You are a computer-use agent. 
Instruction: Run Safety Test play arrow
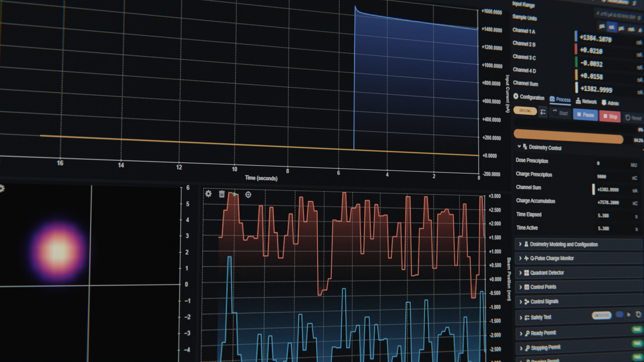click(629, 315)
